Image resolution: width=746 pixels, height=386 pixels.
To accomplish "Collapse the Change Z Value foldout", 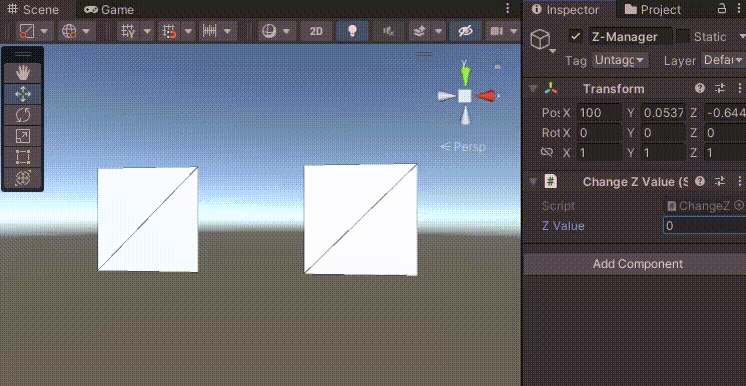I will (x=533, y=181).
